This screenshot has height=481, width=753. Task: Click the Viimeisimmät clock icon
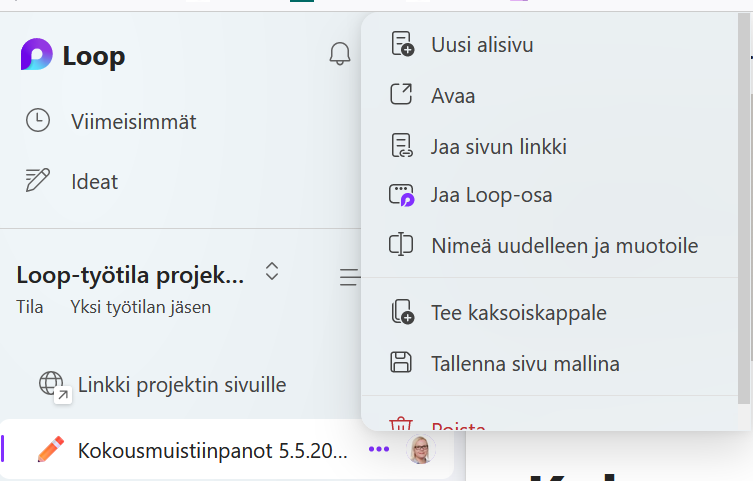point(37,121)
